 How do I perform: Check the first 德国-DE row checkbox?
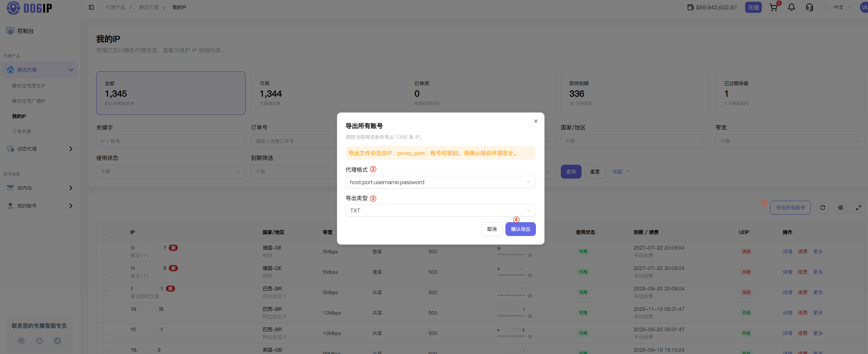105,252
